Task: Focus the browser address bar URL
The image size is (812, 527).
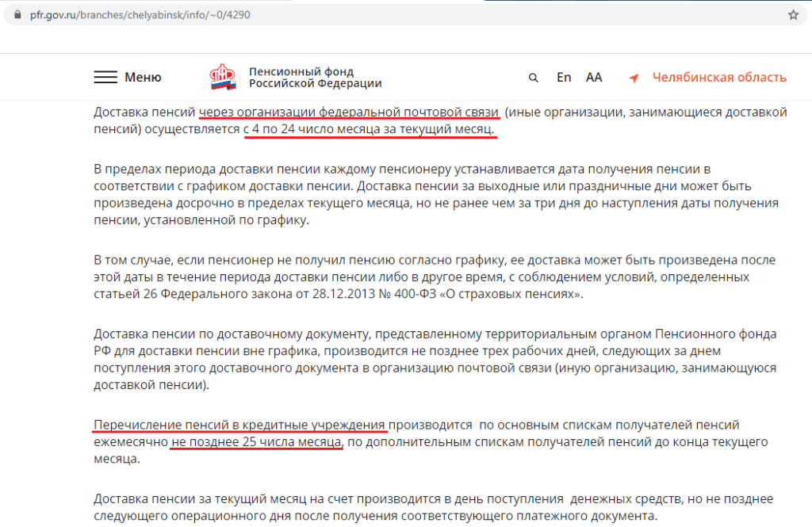Action: (x=140, y=15)
